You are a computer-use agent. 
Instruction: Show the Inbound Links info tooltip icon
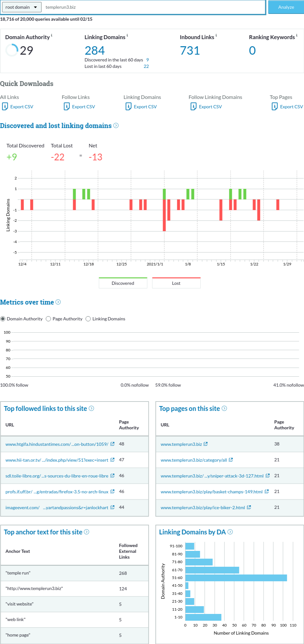click(x=216, y=35)
